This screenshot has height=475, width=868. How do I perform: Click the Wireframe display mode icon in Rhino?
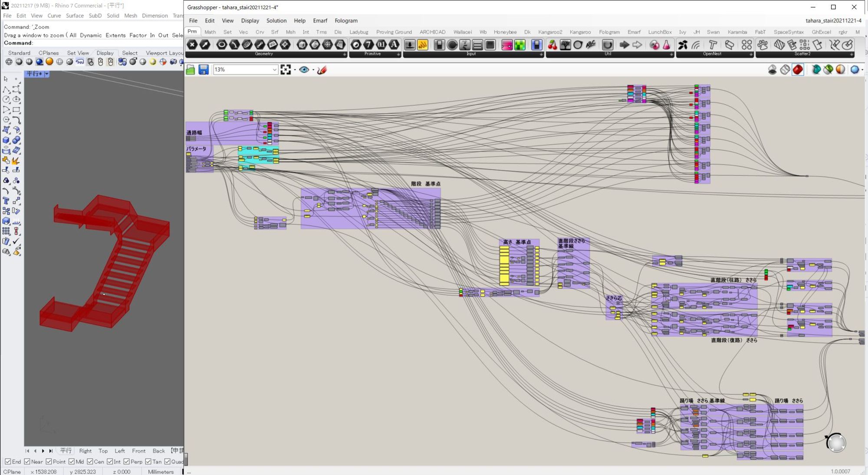pyautogui.click(x=9, y=62)
